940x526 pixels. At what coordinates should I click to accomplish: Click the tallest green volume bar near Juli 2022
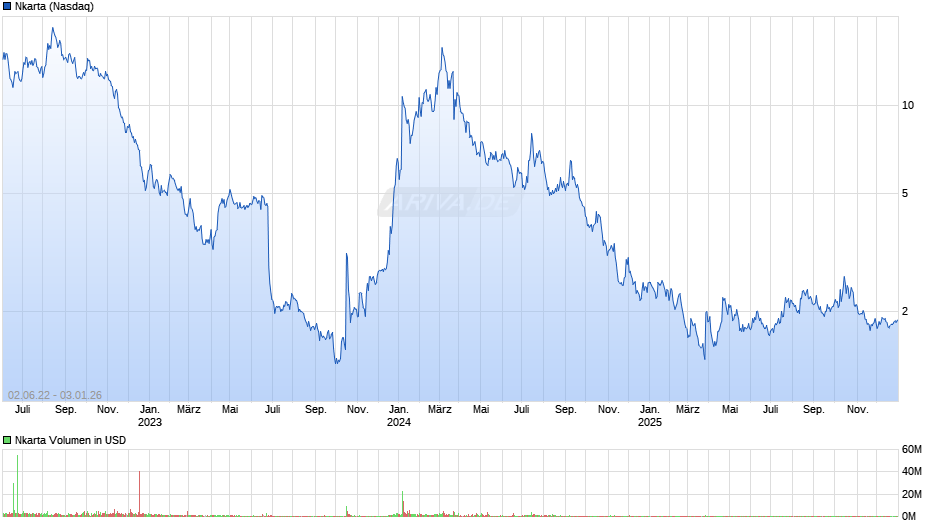click(x=17, y=486)
